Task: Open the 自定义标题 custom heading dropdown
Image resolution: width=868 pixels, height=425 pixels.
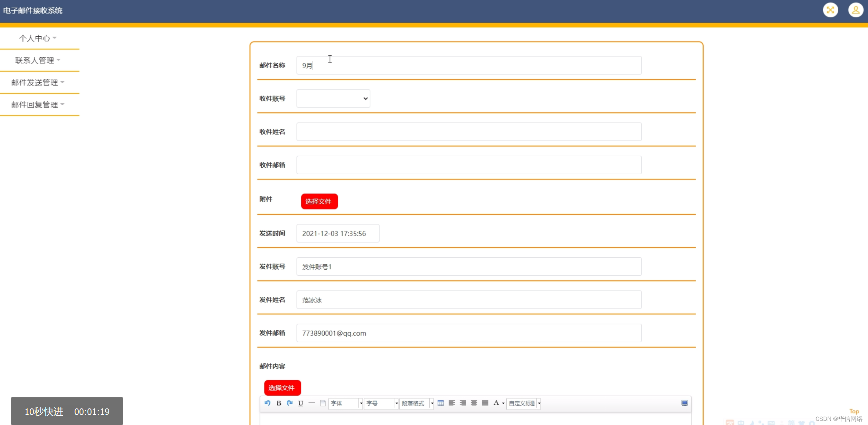Action: (523, 403)
